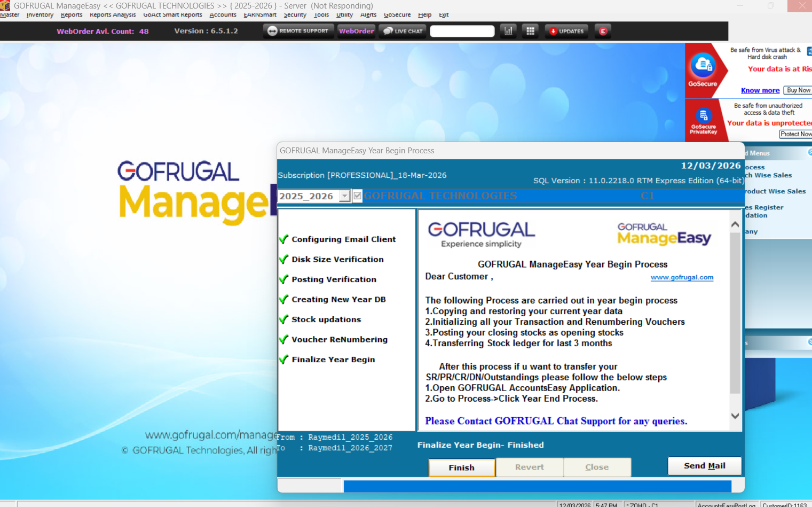Click the Disk Size Verification green checkmark
812x507 pixels.
pos(284,259)
